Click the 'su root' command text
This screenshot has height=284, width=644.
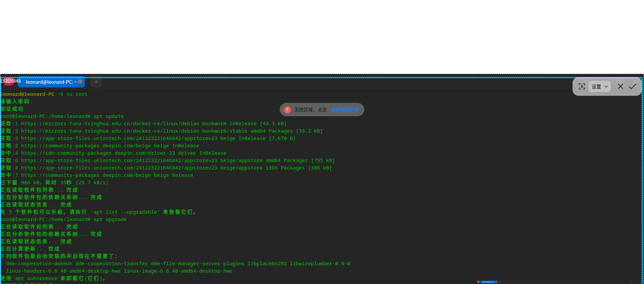(77, 94)
